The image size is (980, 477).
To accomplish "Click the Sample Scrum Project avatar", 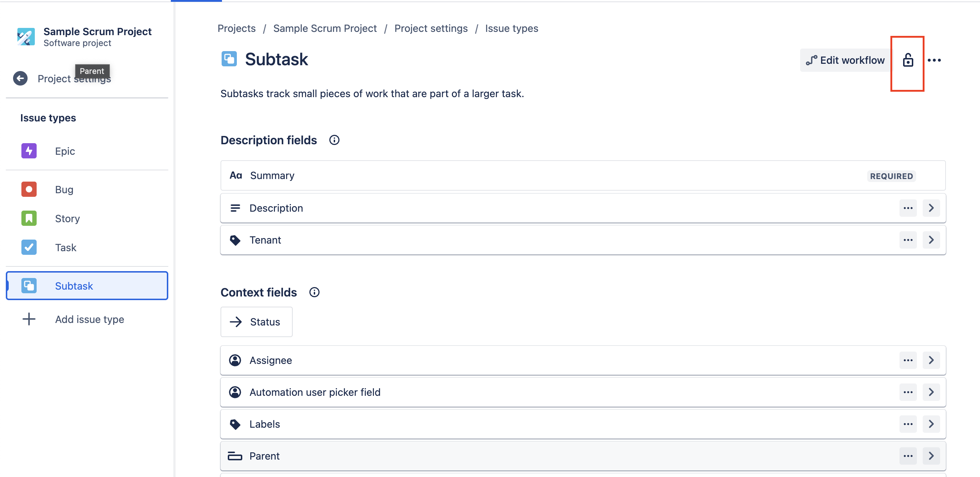I will 25,37.
